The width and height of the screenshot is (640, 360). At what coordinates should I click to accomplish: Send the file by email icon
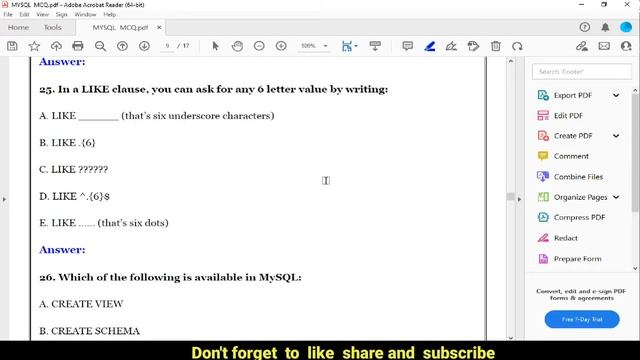(x=604, y=46)
